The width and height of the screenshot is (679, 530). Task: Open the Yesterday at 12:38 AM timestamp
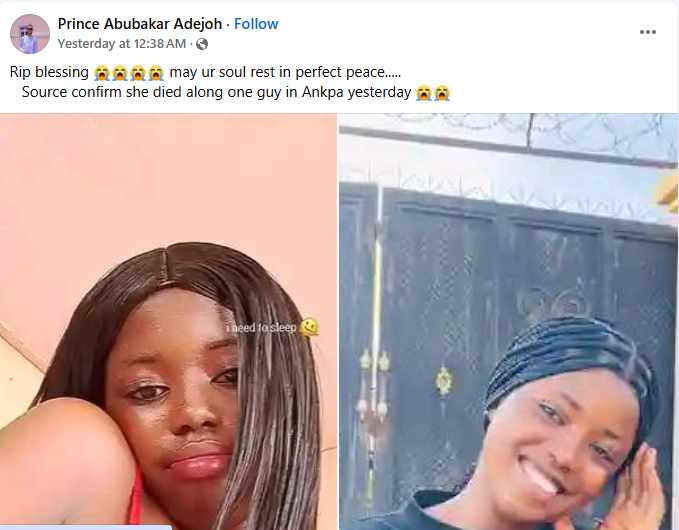click(x=122, y=44)
